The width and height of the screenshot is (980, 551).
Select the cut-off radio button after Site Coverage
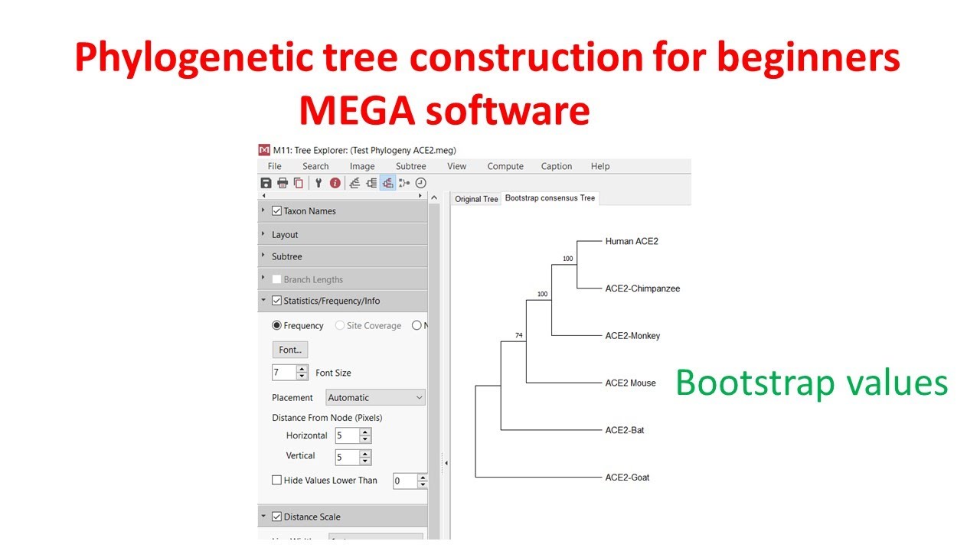[x=416, y=325]
